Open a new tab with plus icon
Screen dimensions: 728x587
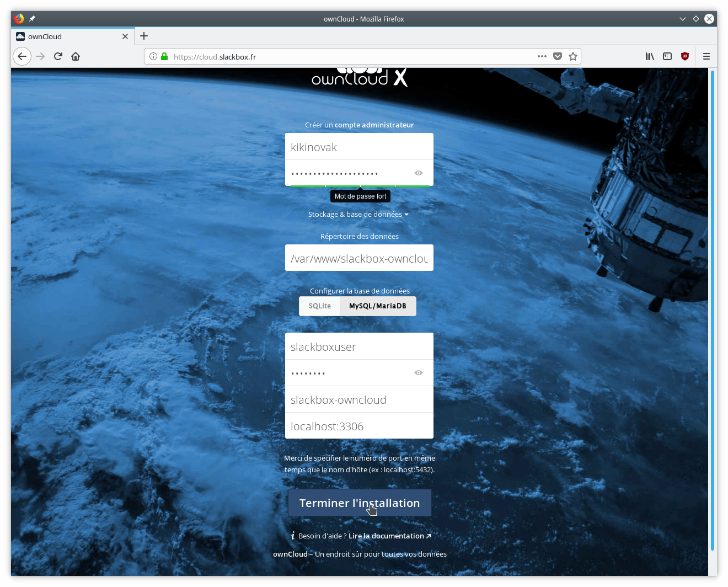click(144, 36)
